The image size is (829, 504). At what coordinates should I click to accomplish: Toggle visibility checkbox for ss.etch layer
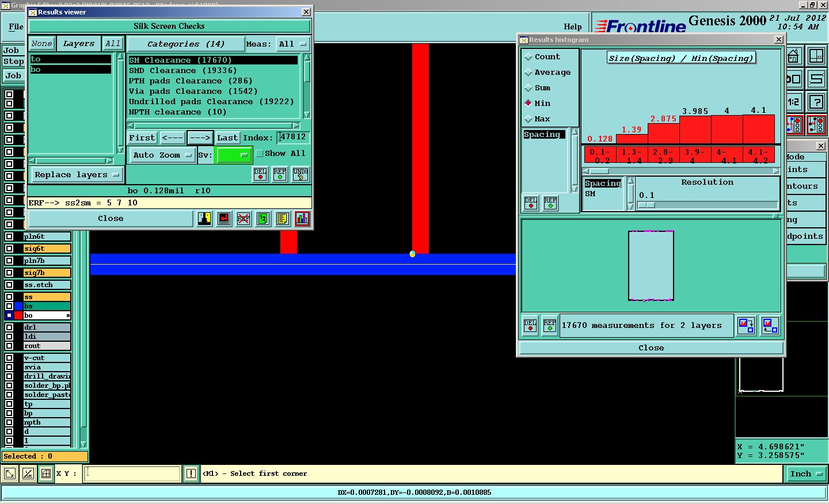coord(9,285)
